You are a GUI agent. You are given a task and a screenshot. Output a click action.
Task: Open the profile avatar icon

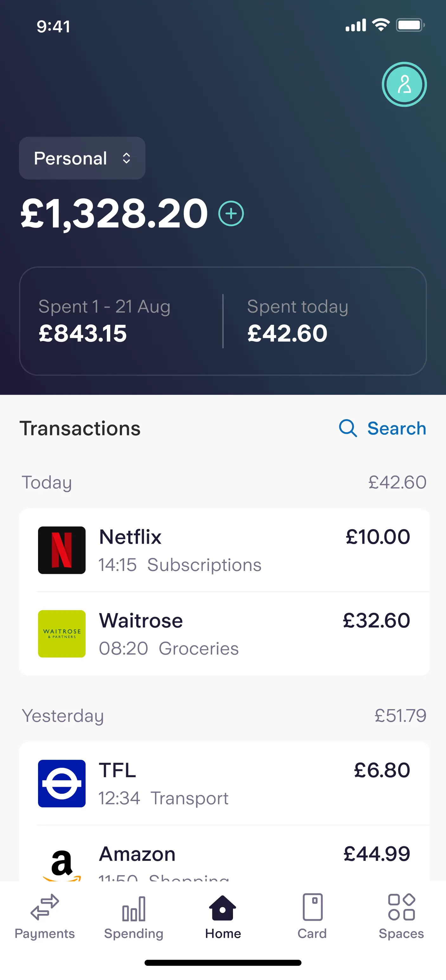[404, 84]
